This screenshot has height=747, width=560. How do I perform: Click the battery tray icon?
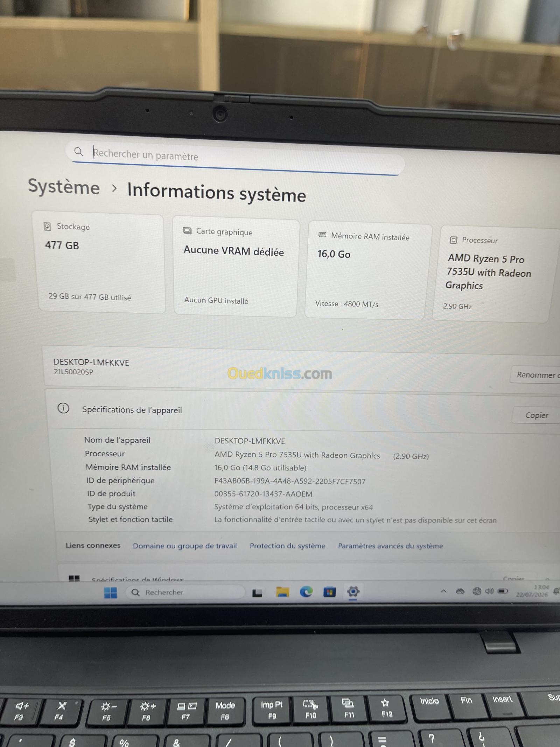[x=503, y=591]
